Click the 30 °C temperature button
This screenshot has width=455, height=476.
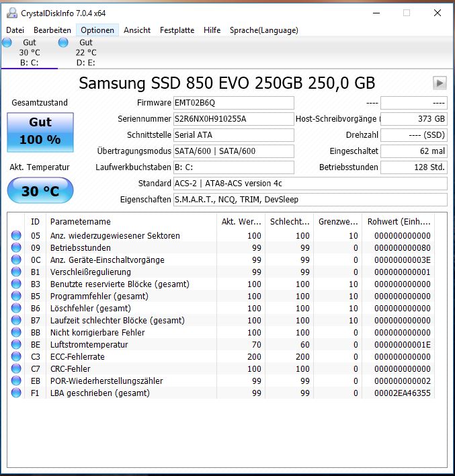[40, 190]
